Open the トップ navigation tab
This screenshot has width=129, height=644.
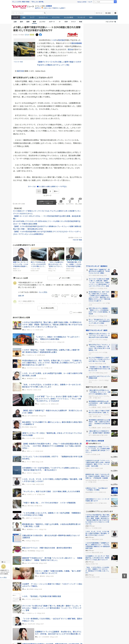(x=16, y=17)
